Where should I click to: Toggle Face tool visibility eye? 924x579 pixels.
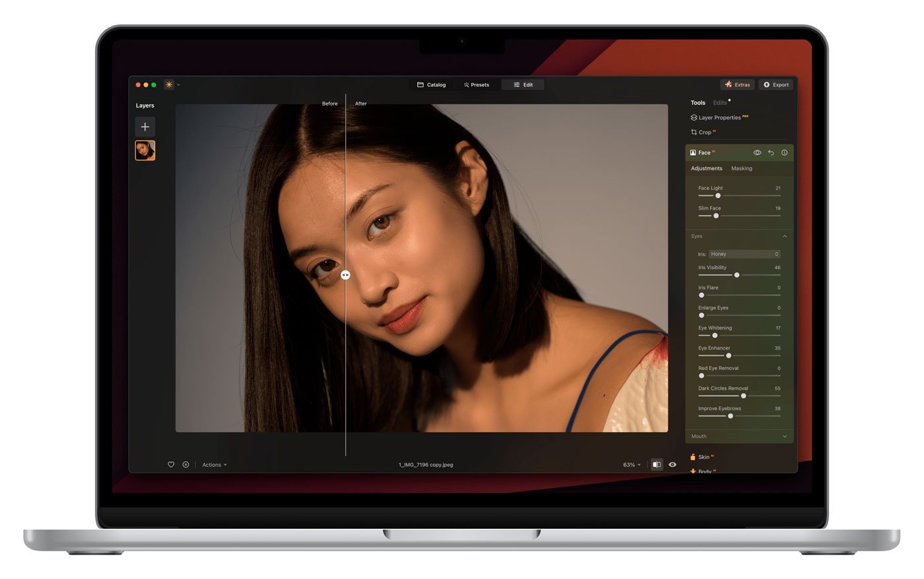tap(757, 152)
